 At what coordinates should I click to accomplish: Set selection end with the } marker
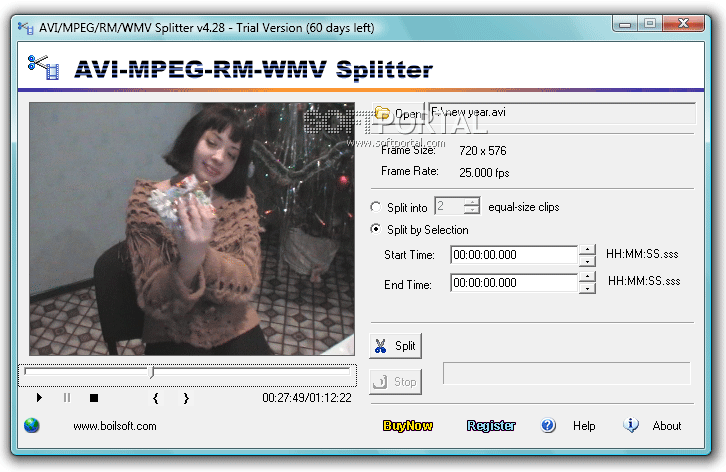(x=186, y=398)
